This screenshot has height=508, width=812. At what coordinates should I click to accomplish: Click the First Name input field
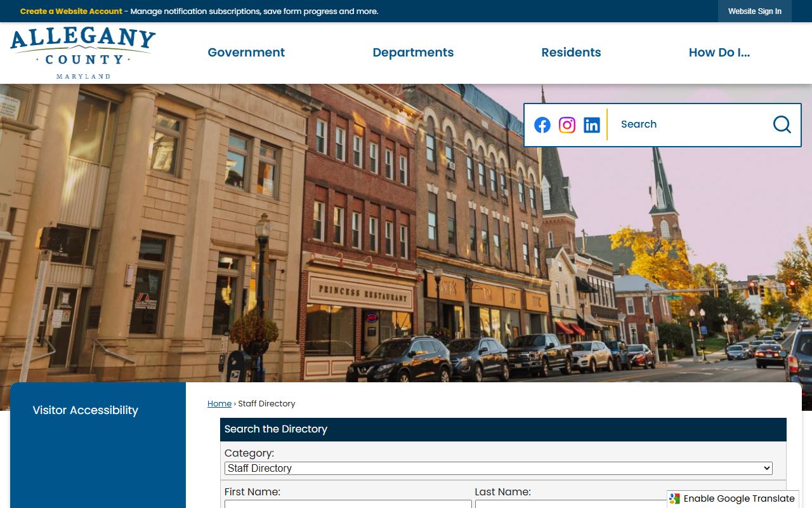point(348,504)
